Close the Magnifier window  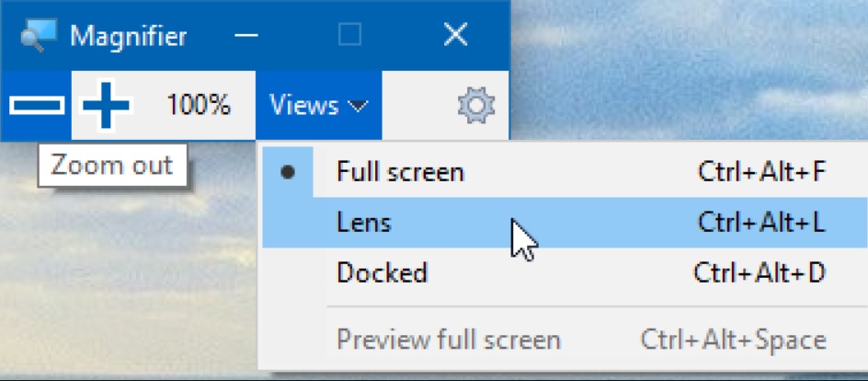tap(455, 36)
